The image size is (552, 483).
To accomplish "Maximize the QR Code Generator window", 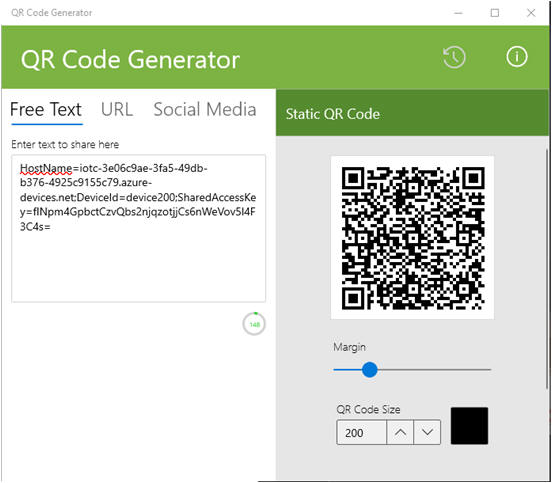I will (x=495, y=13).
